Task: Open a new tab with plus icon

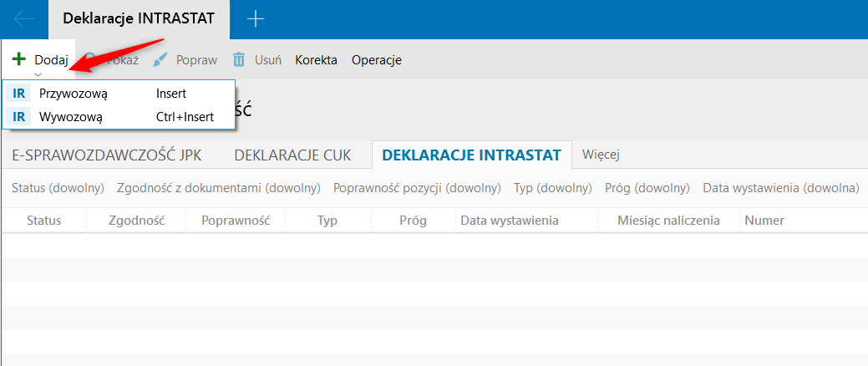Action: pos(255,19)
